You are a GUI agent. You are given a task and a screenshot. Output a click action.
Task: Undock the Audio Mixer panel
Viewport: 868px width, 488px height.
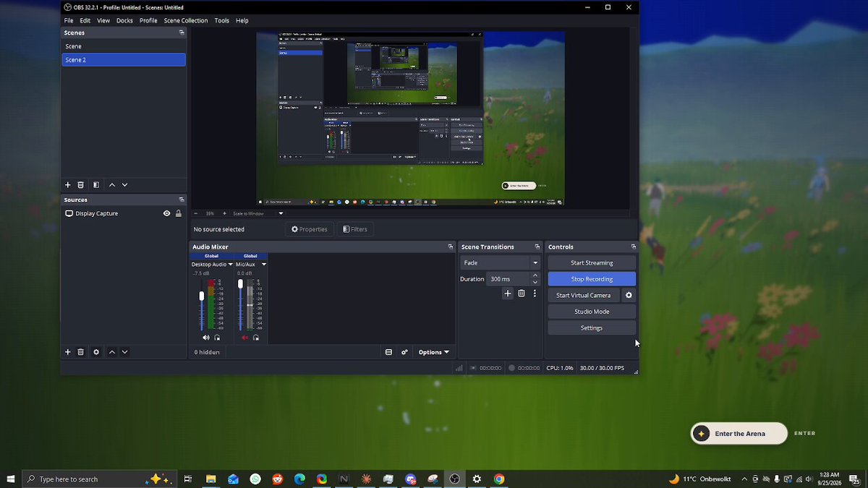[451, 247]
